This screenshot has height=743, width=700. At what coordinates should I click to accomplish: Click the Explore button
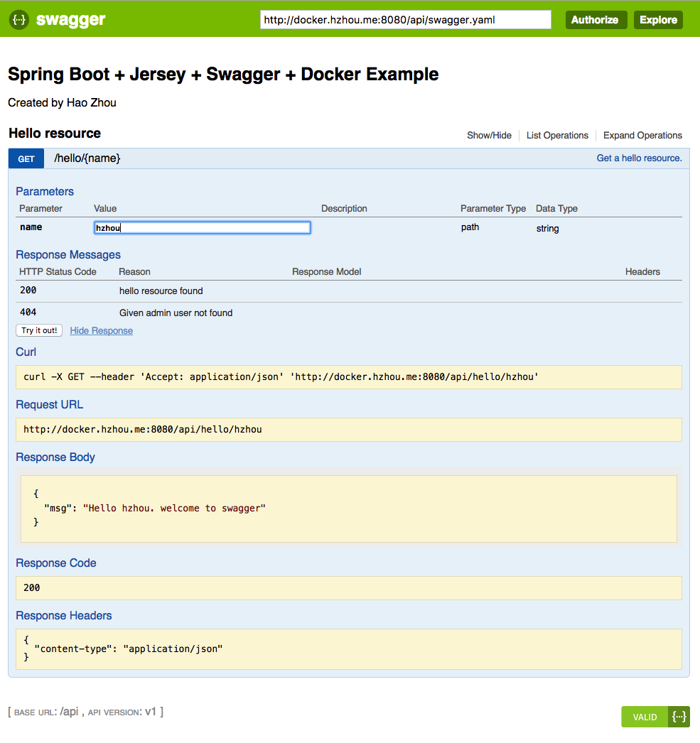click(657, 19)
